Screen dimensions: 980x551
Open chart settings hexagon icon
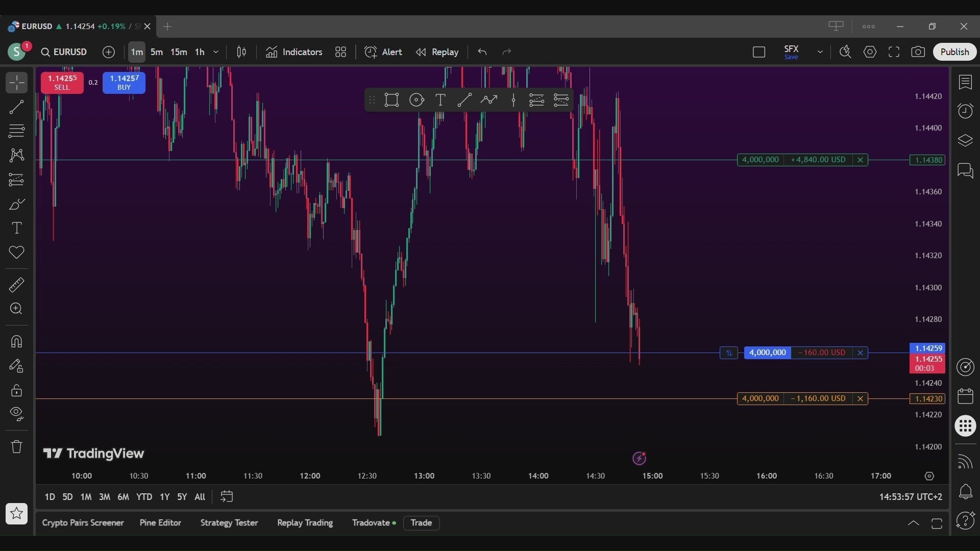coord(870,52)
